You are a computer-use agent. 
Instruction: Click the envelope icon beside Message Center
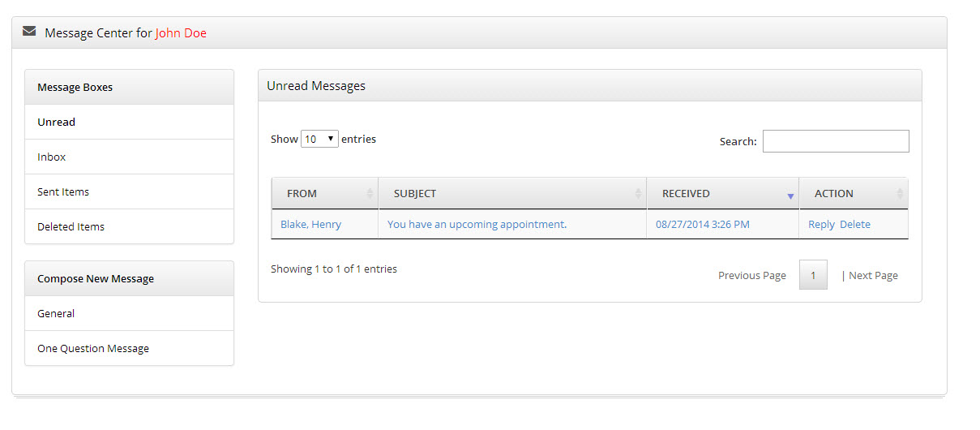29,32
